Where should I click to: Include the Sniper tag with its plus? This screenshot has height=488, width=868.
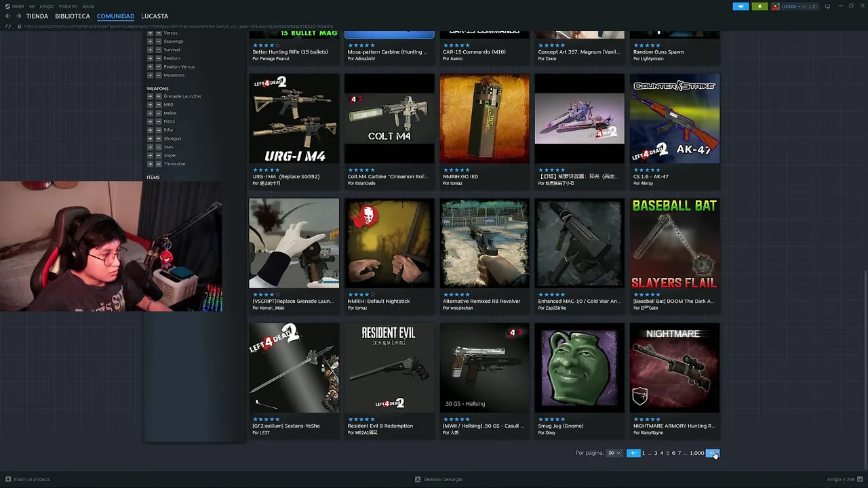point(150,155)
